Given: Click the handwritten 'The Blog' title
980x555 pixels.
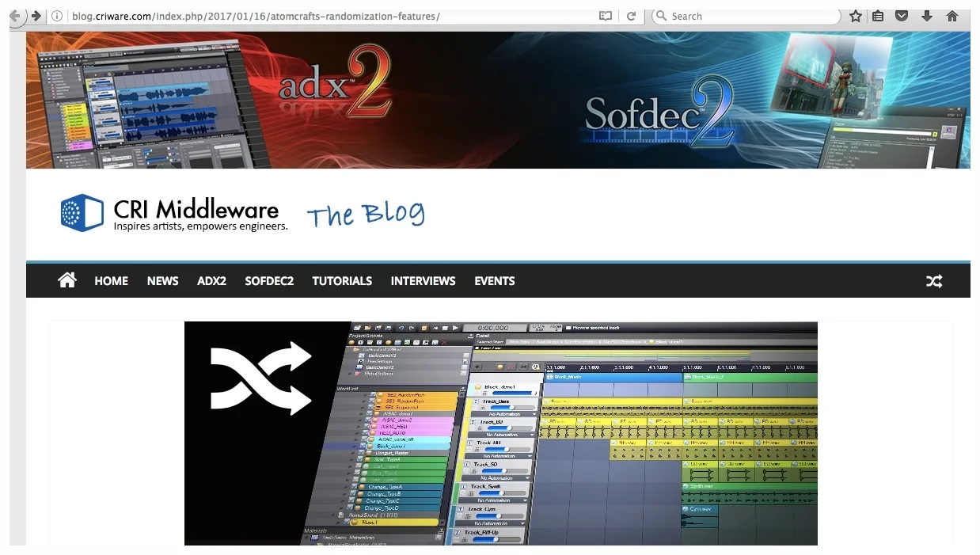Looking at the screenshot, I should tap(366, 214).
